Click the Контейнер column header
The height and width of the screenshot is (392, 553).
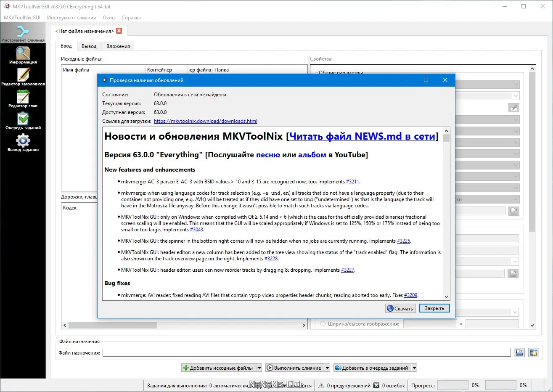tap(166, 70)
